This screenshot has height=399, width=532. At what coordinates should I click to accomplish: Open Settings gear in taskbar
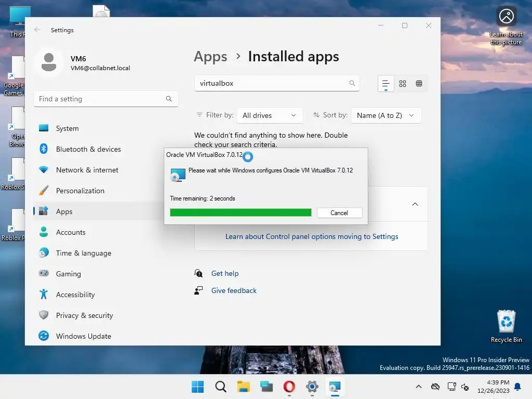point(312,387)
